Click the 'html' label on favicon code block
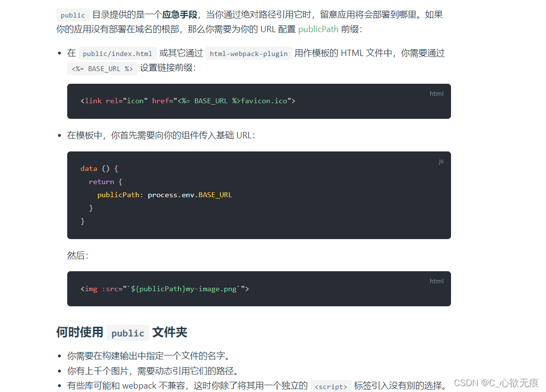Image resolution: width=546 pixels, height=392 pixels. pyautogui.click(x=436, y=93)
